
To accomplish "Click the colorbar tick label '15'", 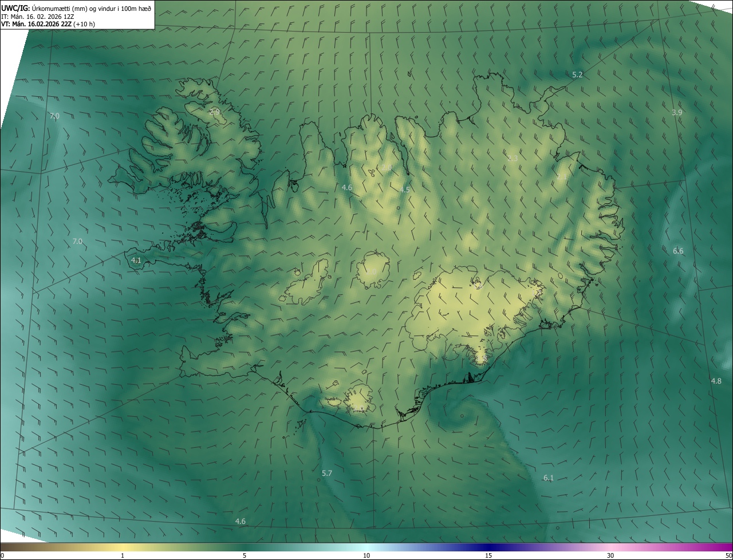I will click(488, 555).
